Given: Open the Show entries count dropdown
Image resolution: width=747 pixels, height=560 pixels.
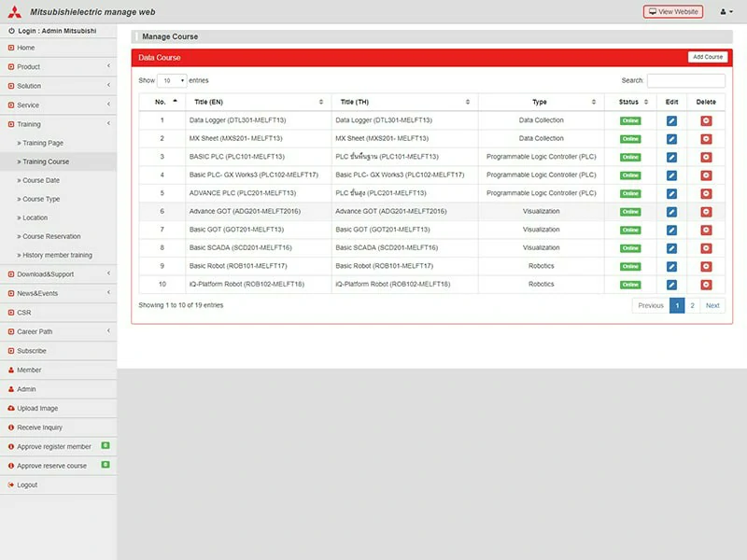Looking at the screenshot, I should click(172, 80).
